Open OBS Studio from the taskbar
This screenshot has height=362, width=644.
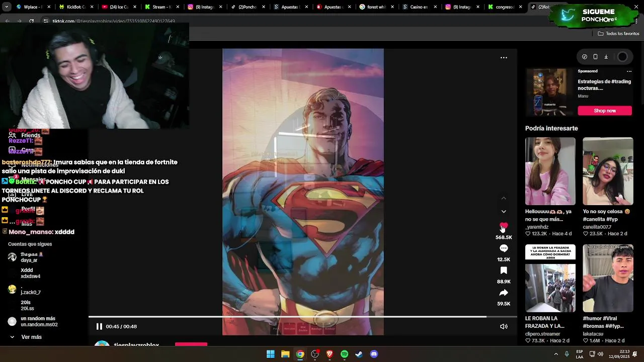(314, 354)
